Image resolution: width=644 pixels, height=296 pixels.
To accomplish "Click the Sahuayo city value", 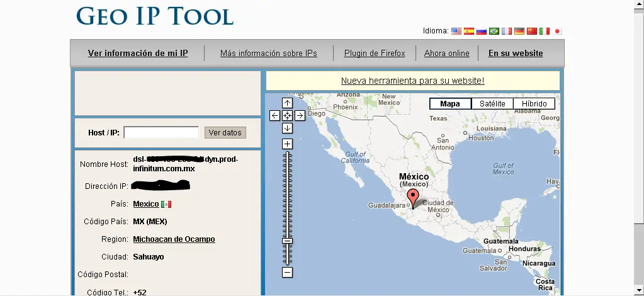I will pyautogui.click(x=149, y=257).
